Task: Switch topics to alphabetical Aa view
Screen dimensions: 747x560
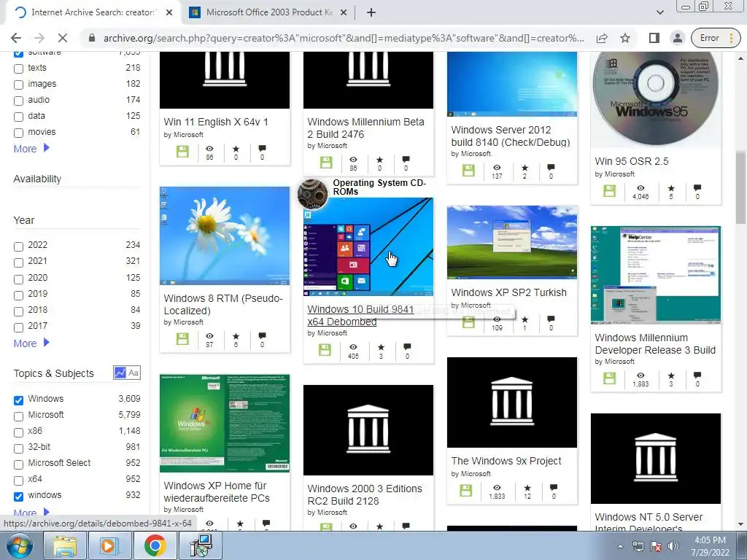Action: (134, 373)
